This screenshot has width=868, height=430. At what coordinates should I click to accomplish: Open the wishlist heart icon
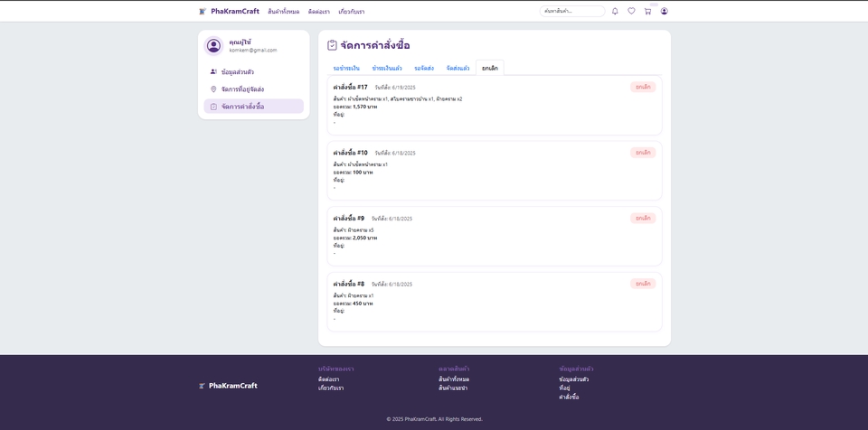pyautogui.click(x=631, y=11)
